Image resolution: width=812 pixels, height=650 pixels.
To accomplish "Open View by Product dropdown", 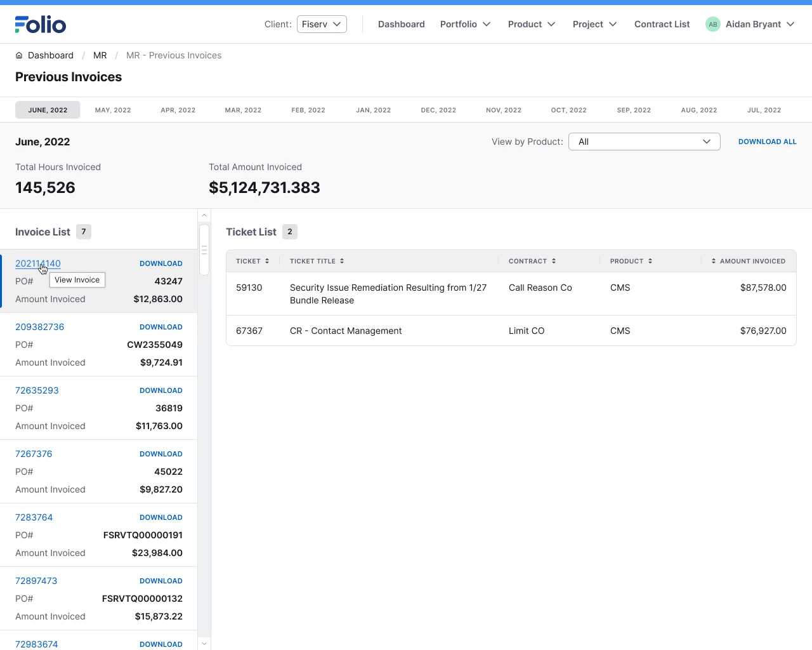I will click(645, 142).
